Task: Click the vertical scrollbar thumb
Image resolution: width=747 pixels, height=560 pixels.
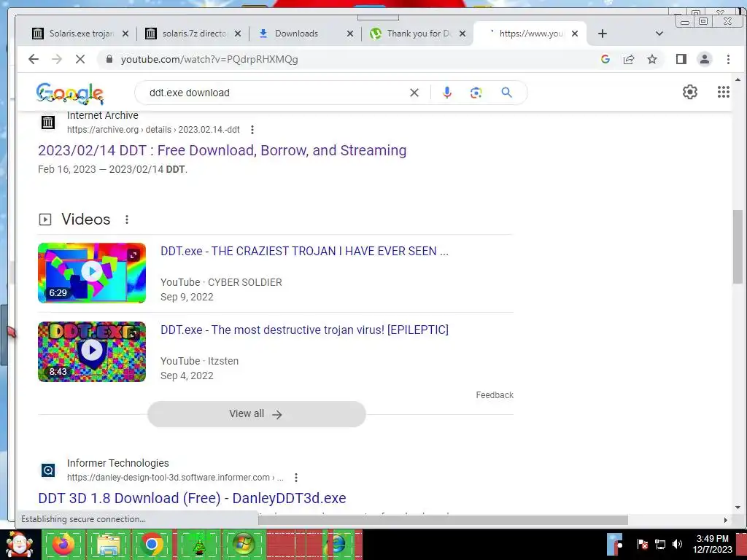Action: click(738, 246)
